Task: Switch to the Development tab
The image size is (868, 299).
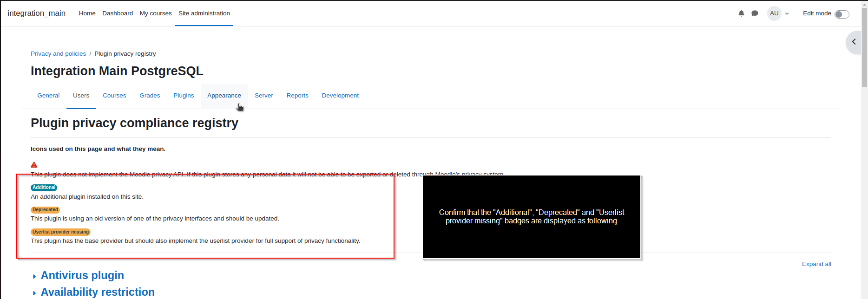Action: tap(340, 96)
